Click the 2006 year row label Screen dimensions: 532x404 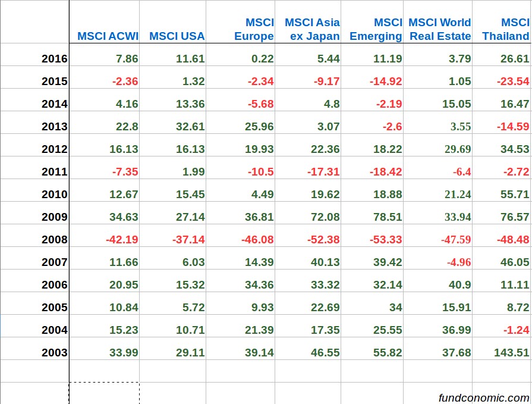pos(55,285)
